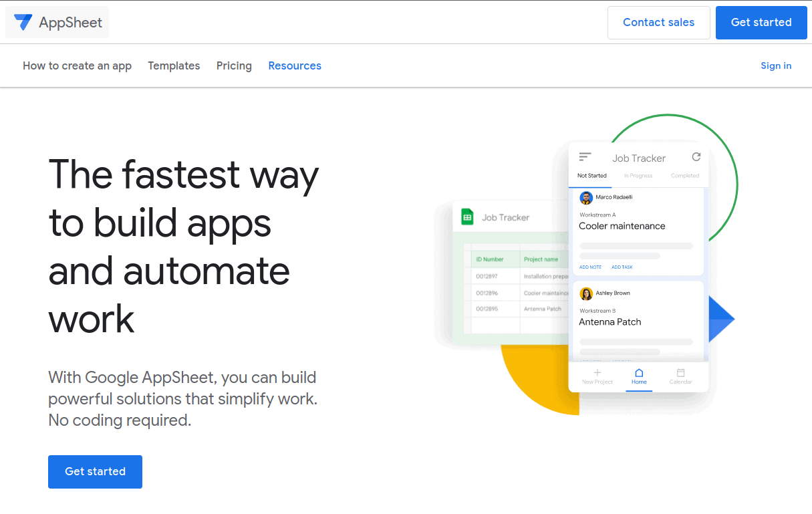This screenshot has width=812, height=514.
Task: Click ADD TASK on Cooler maintenance card
Action: tap(622, 267)
